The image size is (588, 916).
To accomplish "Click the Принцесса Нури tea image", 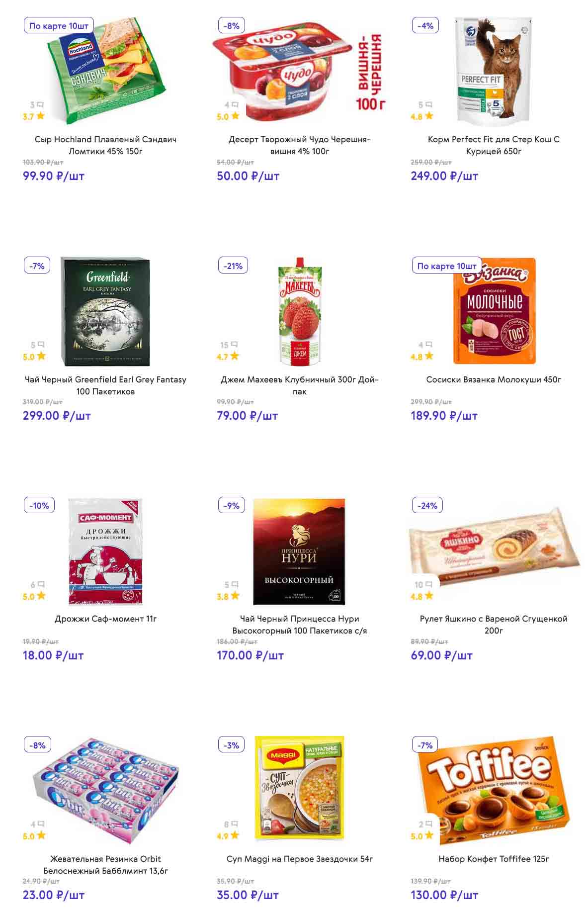I will pos(299,551).
